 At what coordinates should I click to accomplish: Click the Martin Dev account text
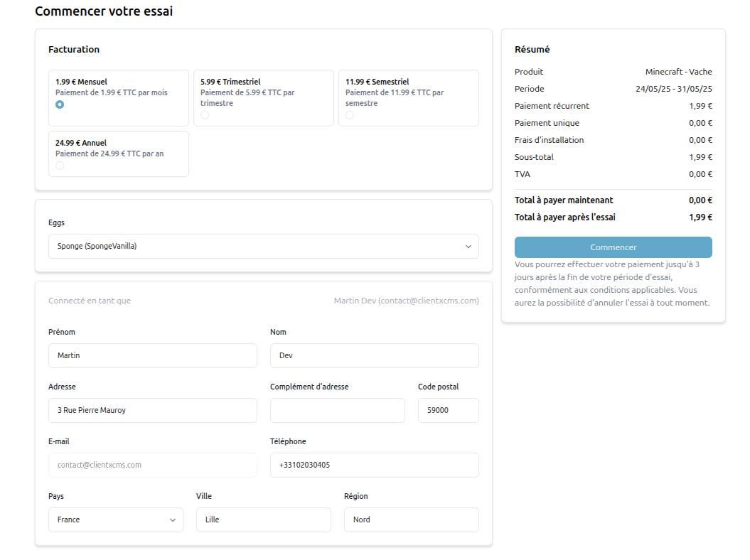(x=406, y=301)
